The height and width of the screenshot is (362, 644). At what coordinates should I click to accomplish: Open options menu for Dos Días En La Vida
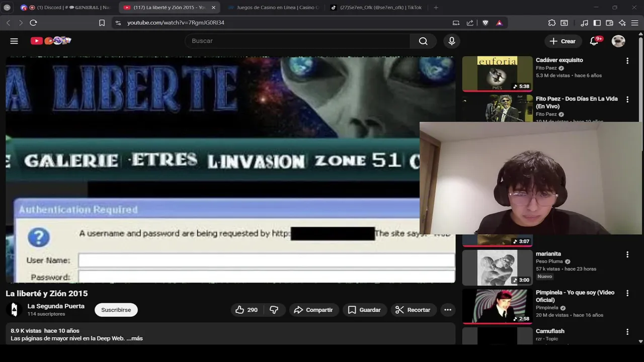pos(627,100)
